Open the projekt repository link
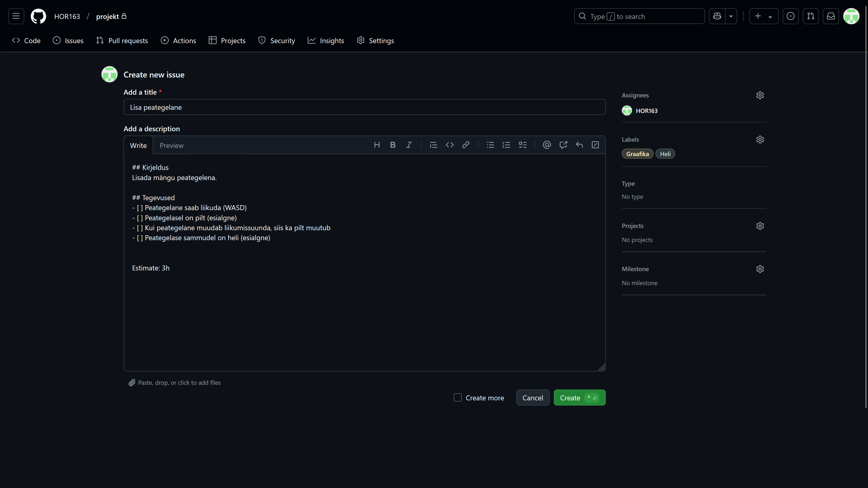The width and height of the screenshot is (868, 488). [108, 16]
